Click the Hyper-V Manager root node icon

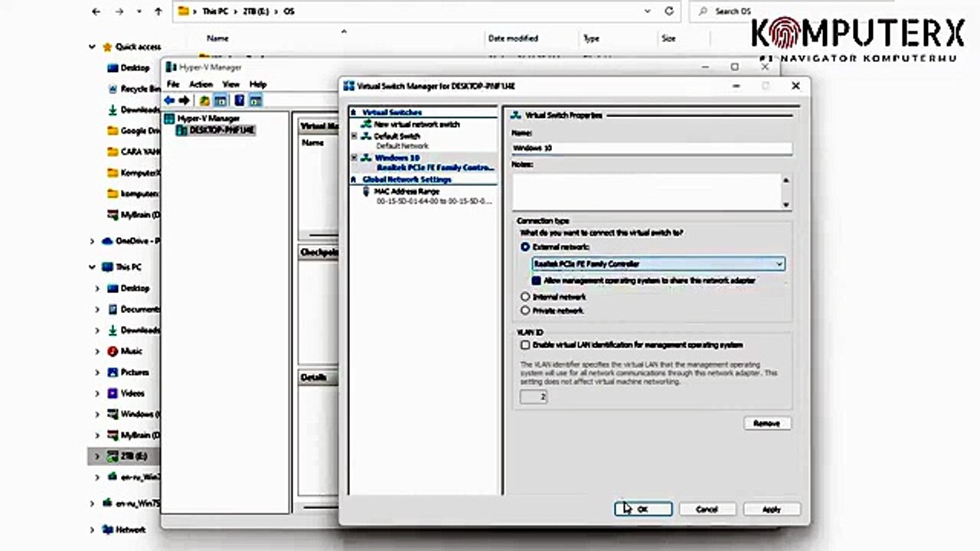point(170,119)
